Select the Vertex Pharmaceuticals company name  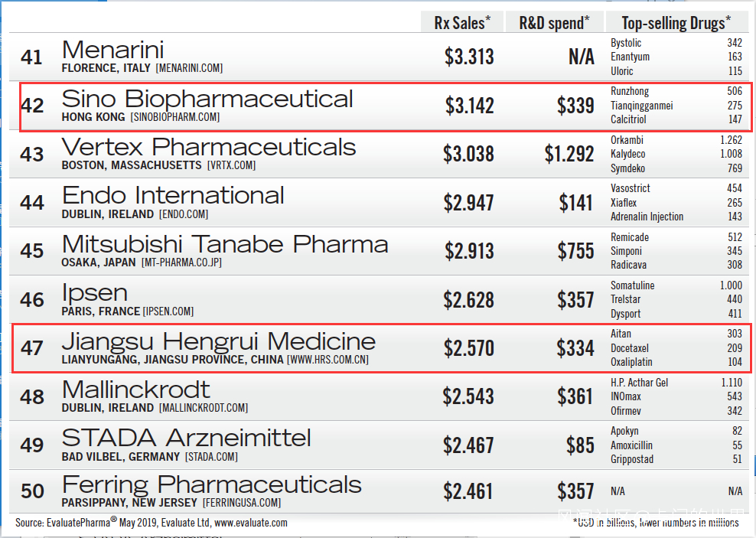pos(209,147)
